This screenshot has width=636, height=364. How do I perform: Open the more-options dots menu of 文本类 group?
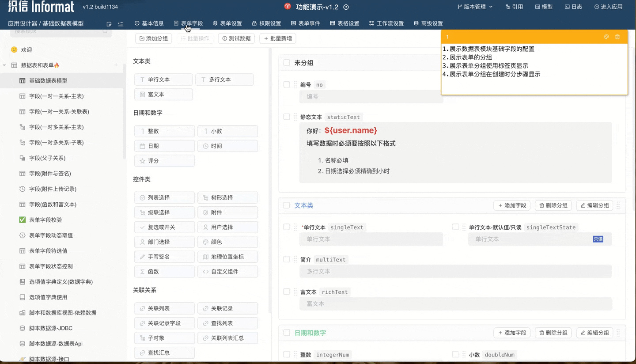click(618, 205)
